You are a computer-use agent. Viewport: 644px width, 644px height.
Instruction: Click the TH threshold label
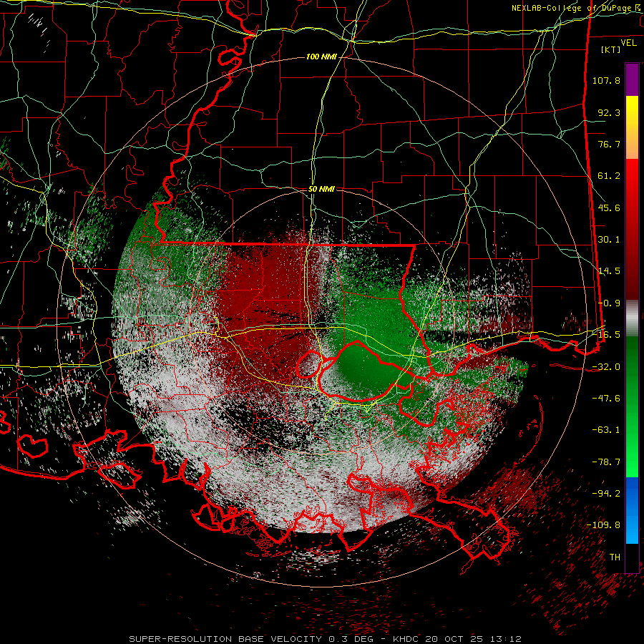click(615, 557)
